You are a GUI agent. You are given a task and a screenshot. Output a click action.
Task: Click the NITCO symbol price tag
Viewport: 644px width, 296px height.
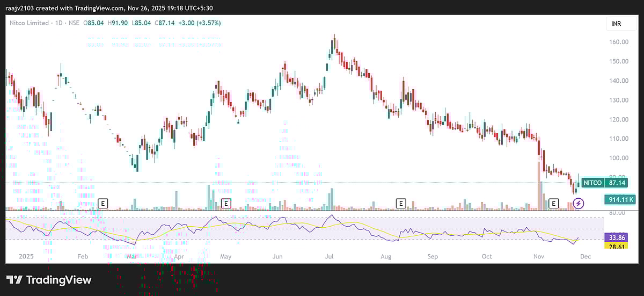pos(592,183)
